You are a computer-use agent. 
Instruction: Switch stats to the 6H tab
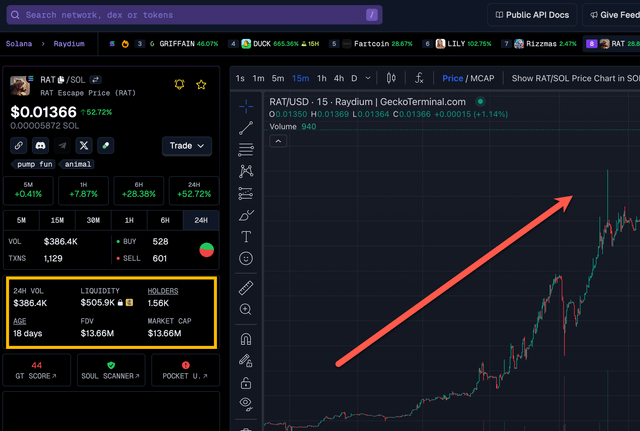(x=165, y=220)
